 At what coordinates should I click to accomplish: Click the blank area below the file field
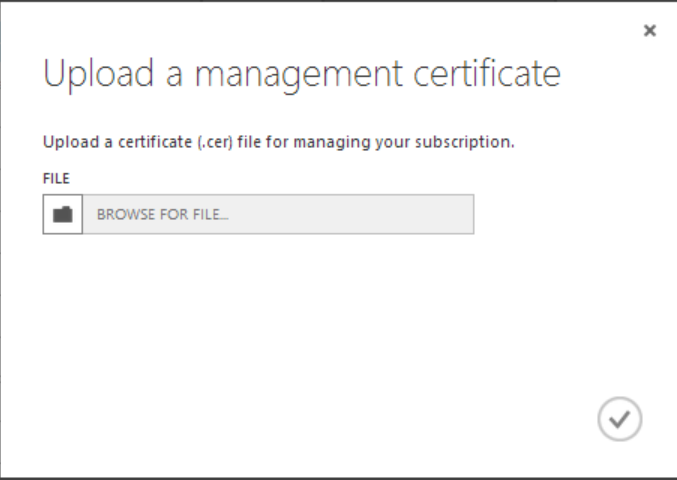pos(258,311)
